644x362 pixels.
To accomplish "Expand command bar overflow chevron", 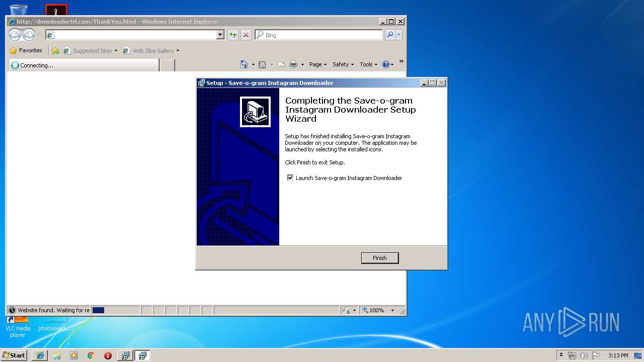I will pyautogui.click(x=401, y=61).
